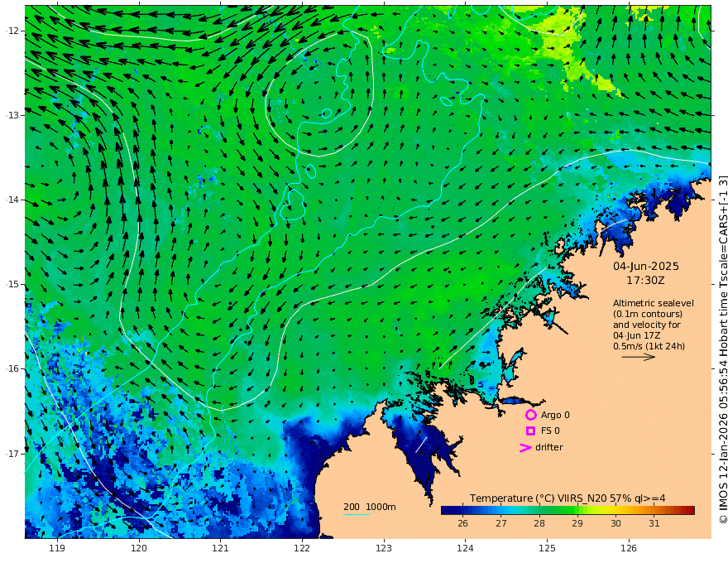Click the 29 tick label under colour bar
Image resolution: width=728 pixels, height=563 pixels.
point(577,523)
